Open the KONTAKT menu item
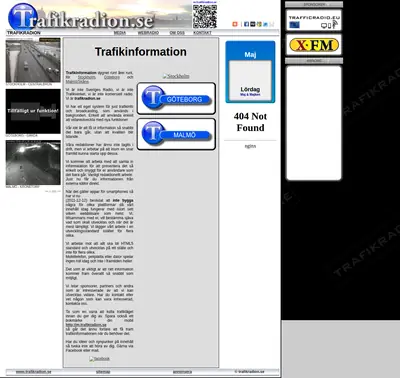This screenshot has width=400, height=378. point(202,33)
